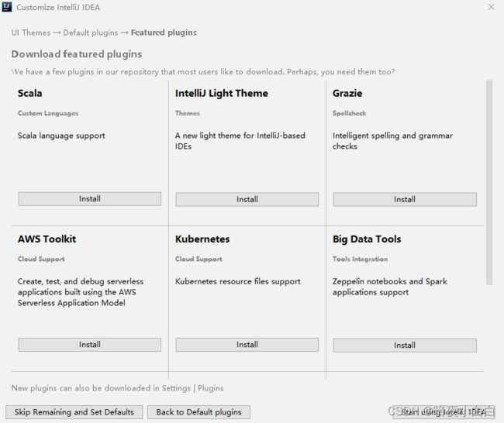504x423 pixels.
Task: Click 'Create, test, and debug serverless' description
Action: 81,292
